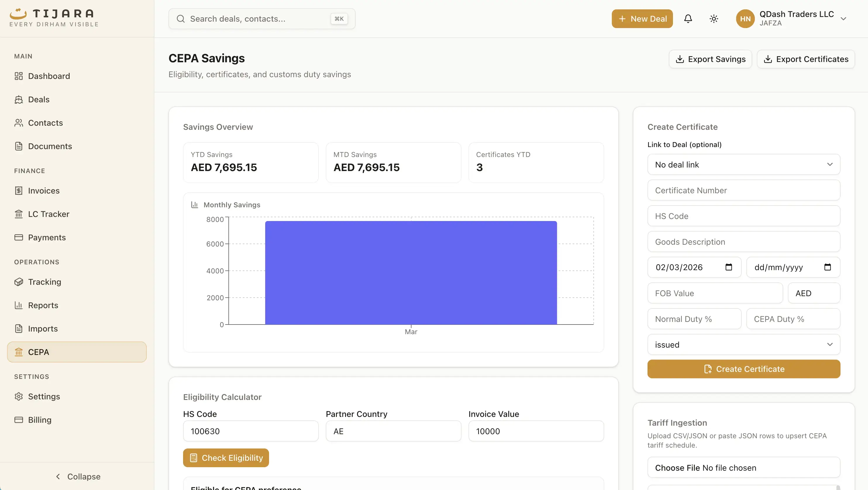Viewport: 868px width, 490px height.
Task: Select Deals in the sidebar
Action: pos(39,99)
